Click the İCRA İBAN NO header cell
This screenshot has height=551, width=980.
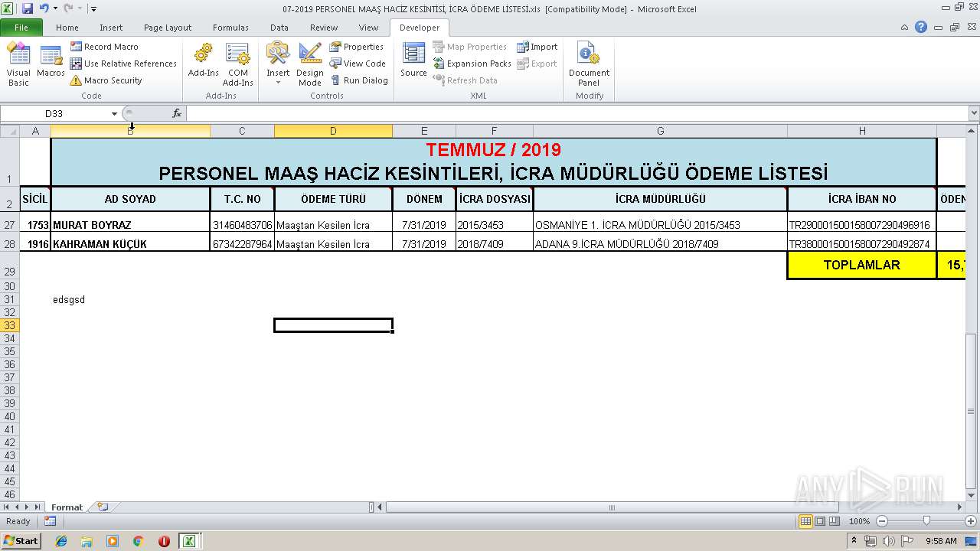(862, 199)
